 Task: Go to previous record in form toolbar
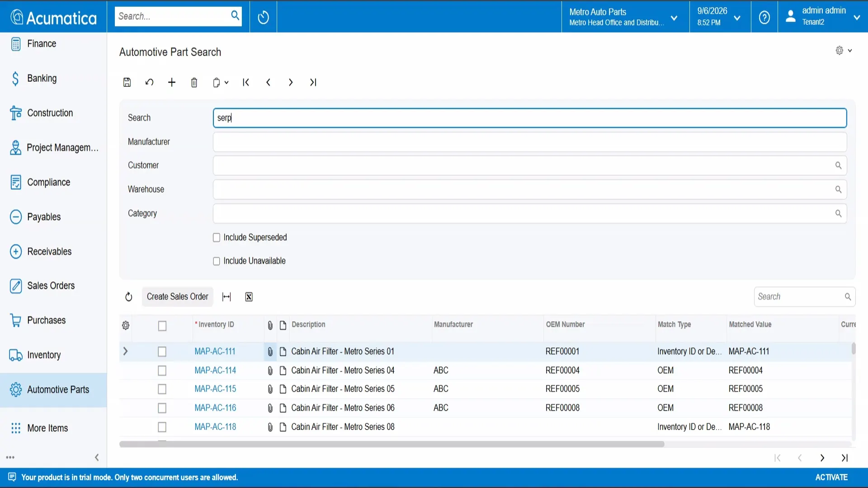269,82
